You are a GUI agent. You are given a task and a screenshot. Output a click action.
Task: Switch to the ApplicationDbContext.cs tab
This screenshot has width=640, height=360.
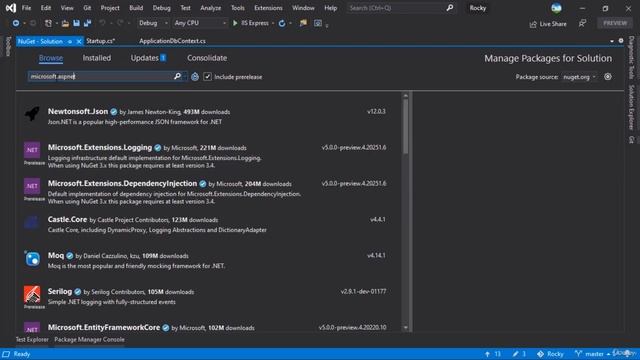click(172, 41)
